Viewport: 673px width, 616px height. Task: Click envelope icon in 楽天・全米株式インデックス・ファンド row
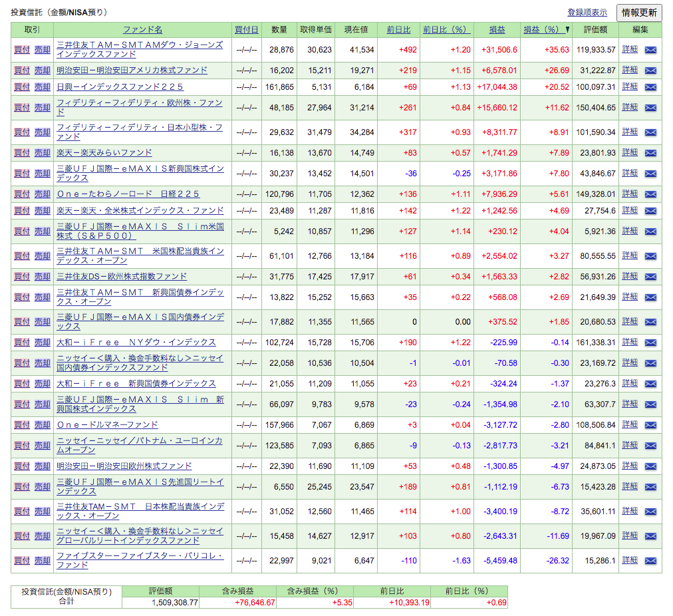(650, 211)
